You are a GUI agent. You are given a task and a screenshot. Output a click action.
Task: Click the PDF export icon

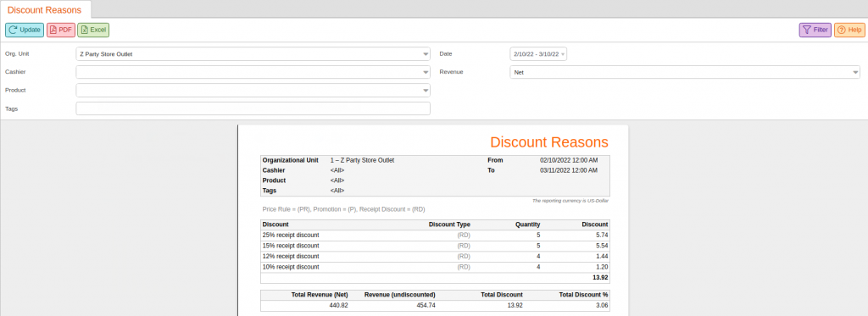53,30
